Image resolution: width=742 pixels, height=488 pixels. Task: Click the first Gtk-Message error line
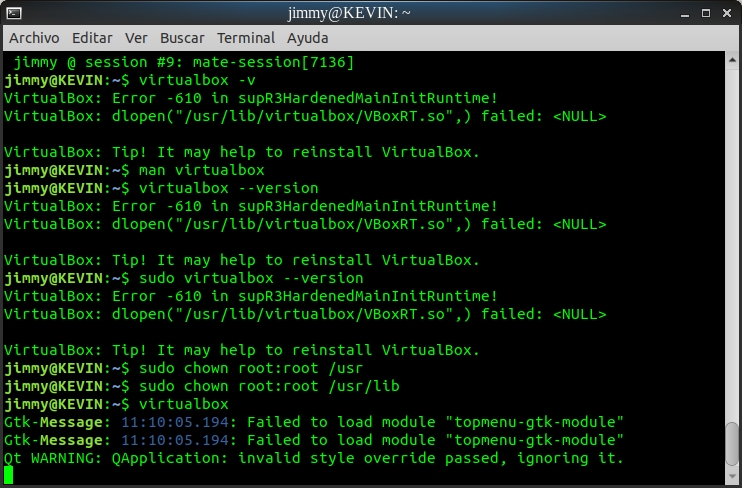[x=314, y=422]
